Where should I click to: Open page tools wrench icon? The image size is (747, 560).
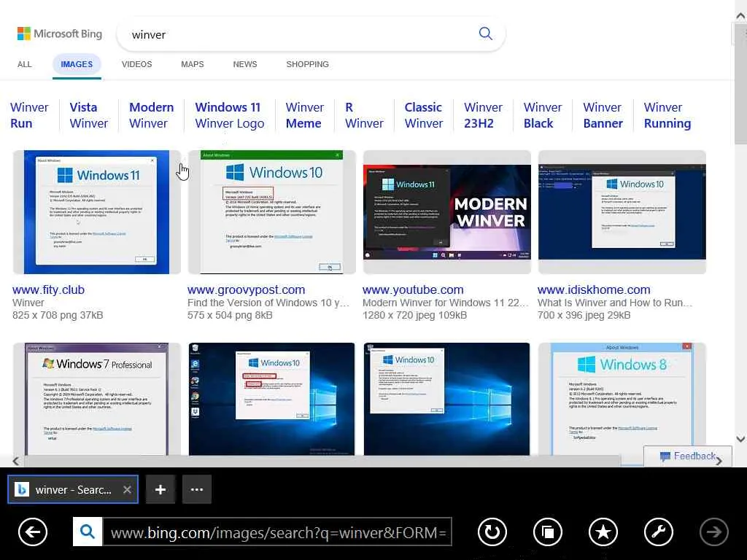[x=659, y=532]
